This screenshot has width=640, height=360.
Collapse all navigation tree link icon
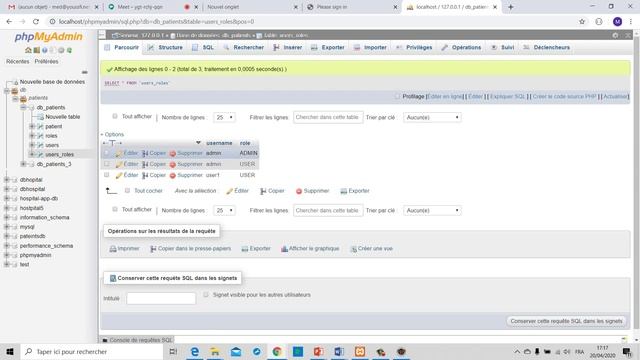[x=84, y=72]
